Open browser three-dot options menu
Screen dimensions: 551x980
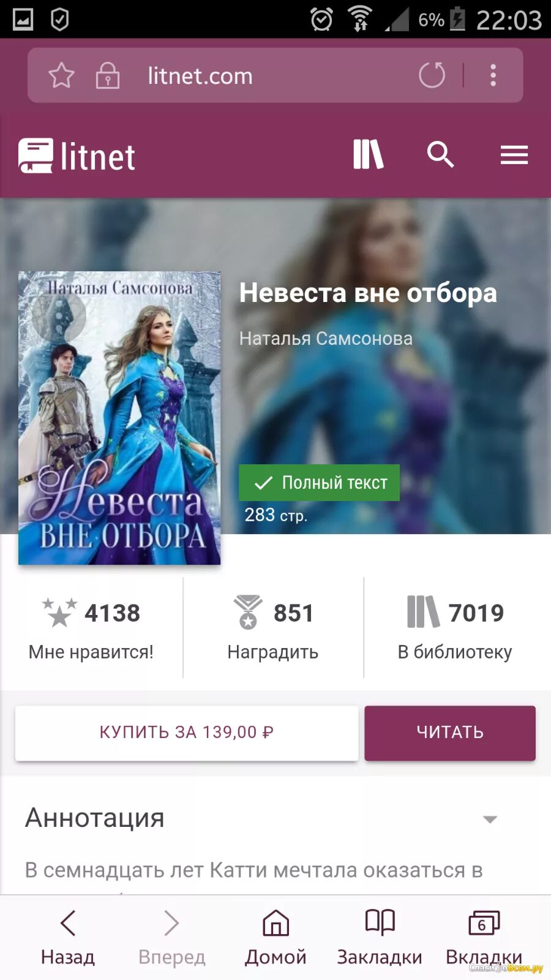click(x=493, y=75)
